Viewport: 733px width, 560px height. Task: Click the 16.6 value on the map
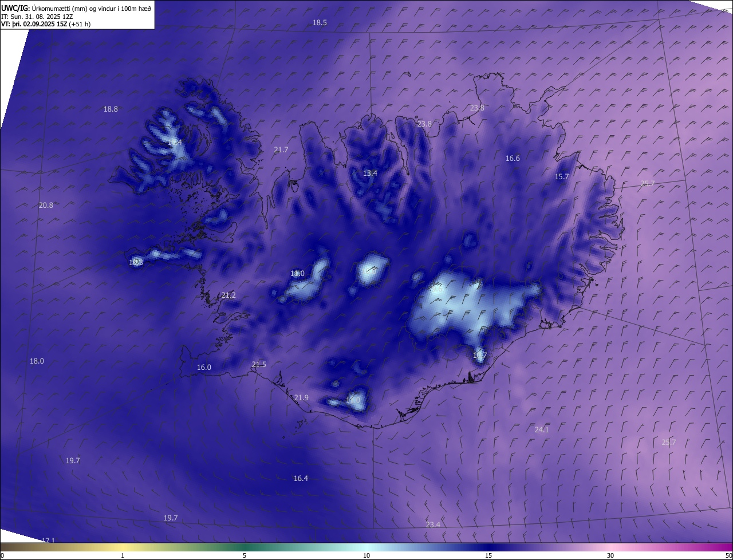coord(513,158)
